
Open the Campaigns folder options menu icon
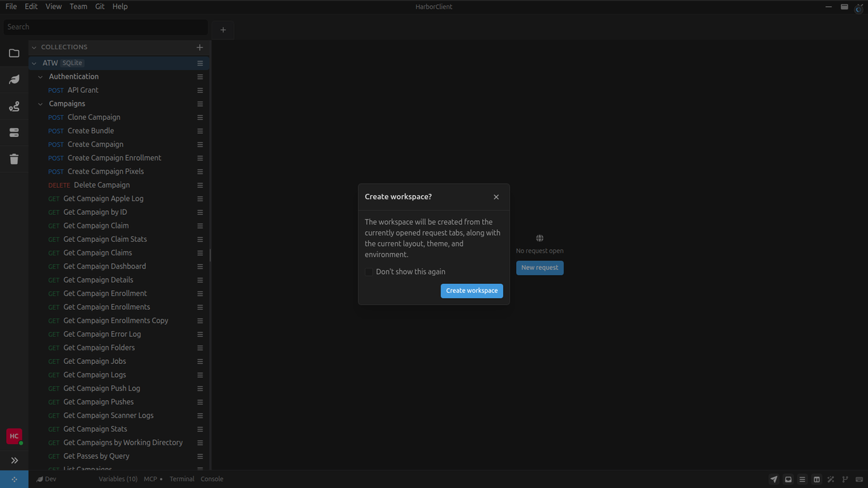point(200,104)
